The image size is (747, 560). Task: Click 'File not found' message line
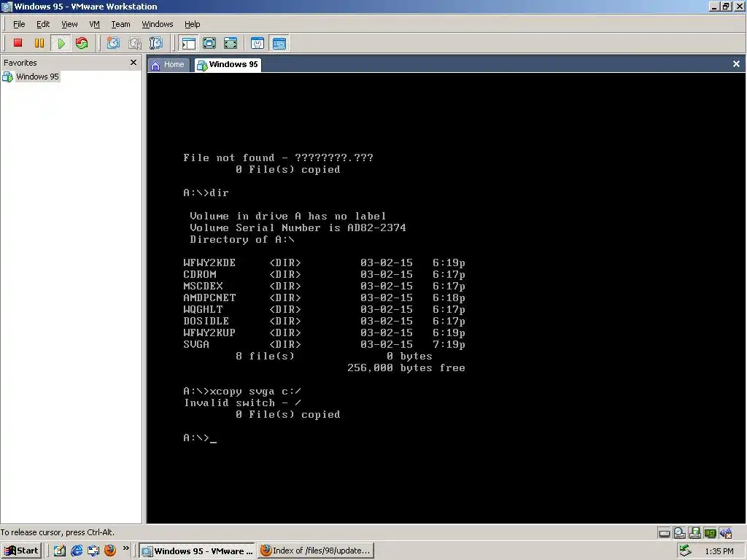click(x=278, y=157)
